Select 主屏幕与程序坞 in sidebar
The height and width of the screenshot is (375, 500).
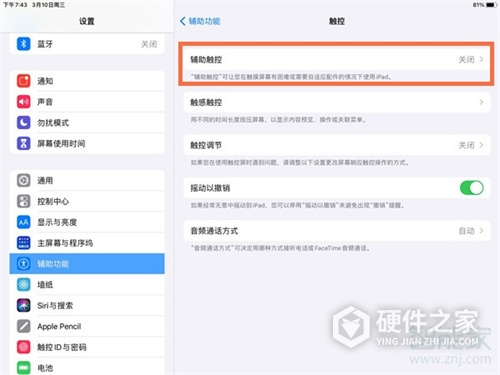click(87, 243)
